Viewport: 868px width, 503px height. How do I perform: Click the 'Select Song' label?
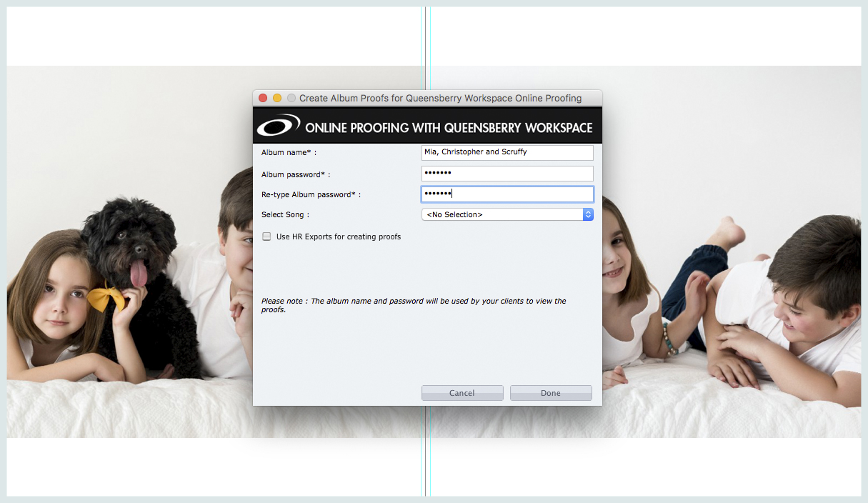285,214
